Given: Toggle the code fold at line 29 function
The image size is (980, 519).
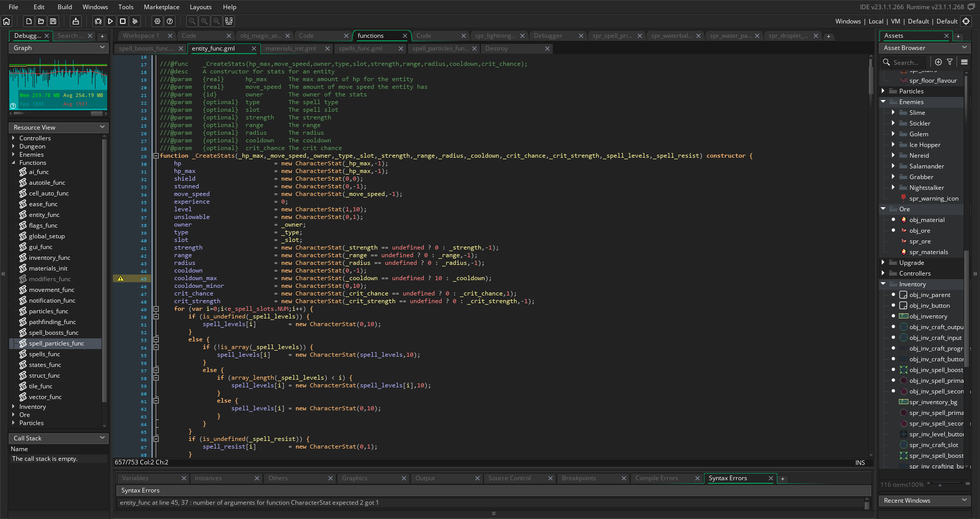Looking at the screenshot, I should [x=156, y=156].
